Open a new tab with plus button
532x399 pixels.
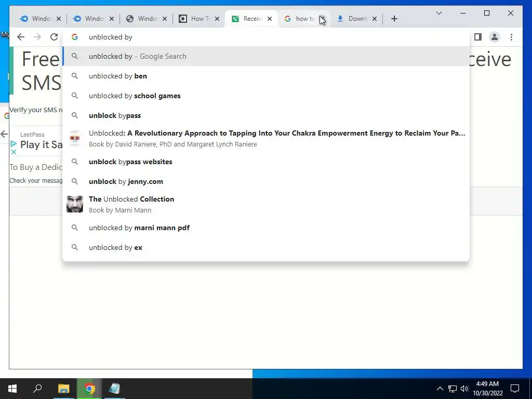click(394, 19)
